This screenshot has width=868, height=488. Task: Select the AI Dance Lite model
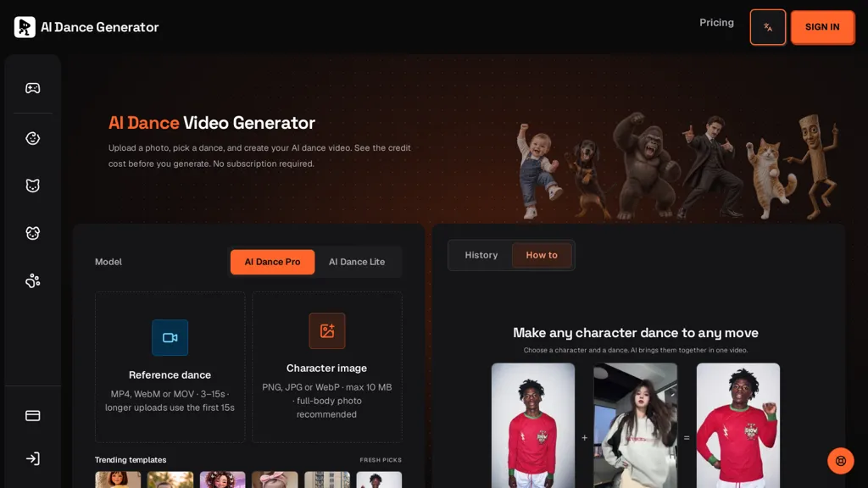(357, 262)
